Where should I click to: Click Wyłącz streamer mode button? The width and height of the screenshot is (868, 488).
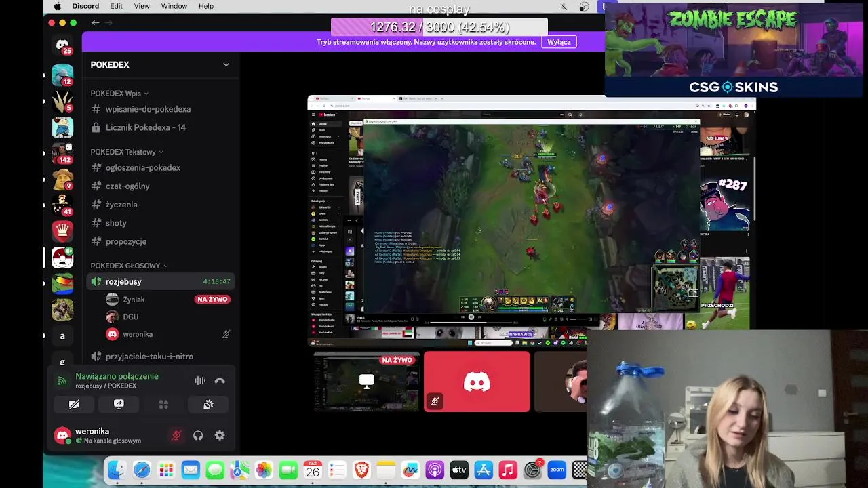click(559, 42)
